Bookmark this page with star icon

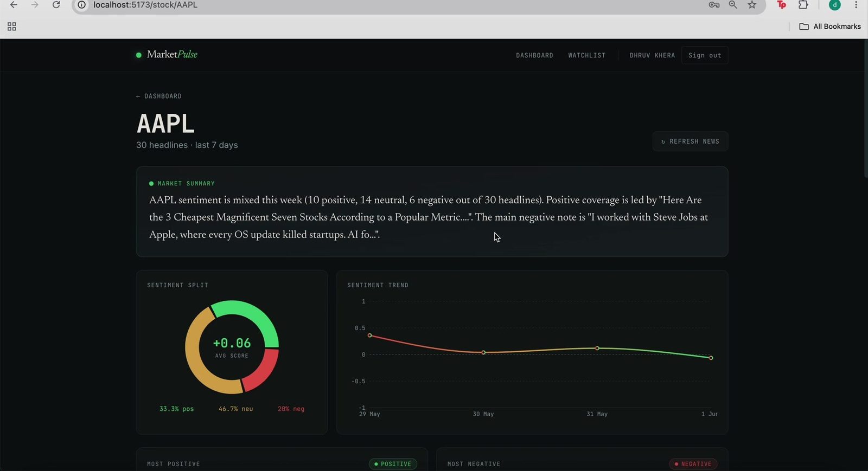pos(752,5)
